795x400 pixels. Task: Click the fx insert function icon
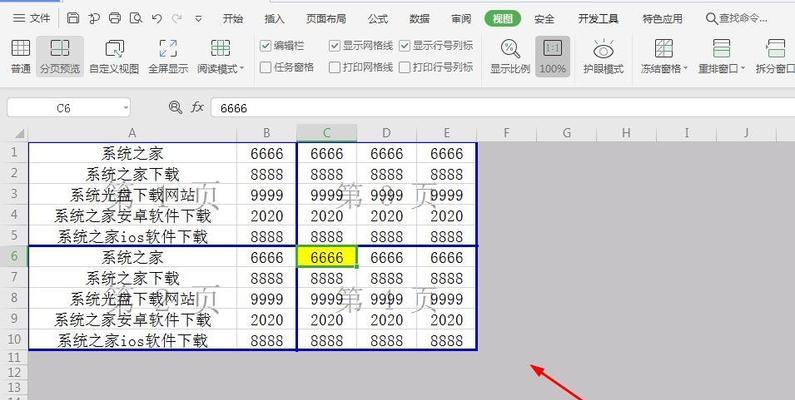point(197,107)
